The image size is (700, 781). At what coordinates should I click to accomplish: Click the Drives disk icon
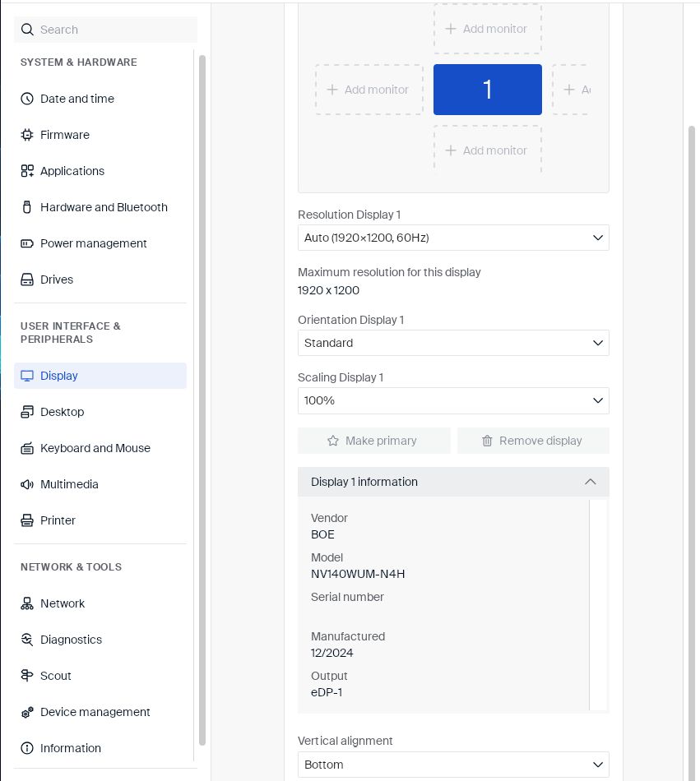[27, 280]
